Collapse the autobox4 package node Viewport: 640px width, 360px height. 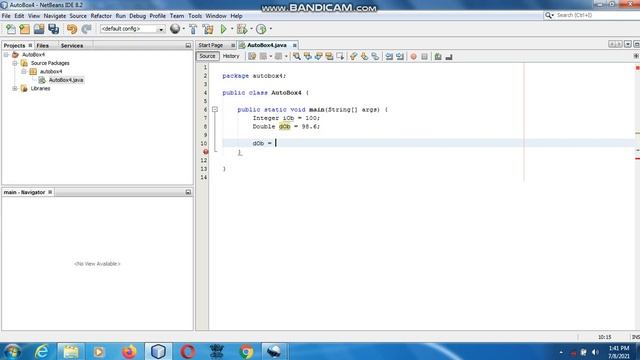point(24,71)
